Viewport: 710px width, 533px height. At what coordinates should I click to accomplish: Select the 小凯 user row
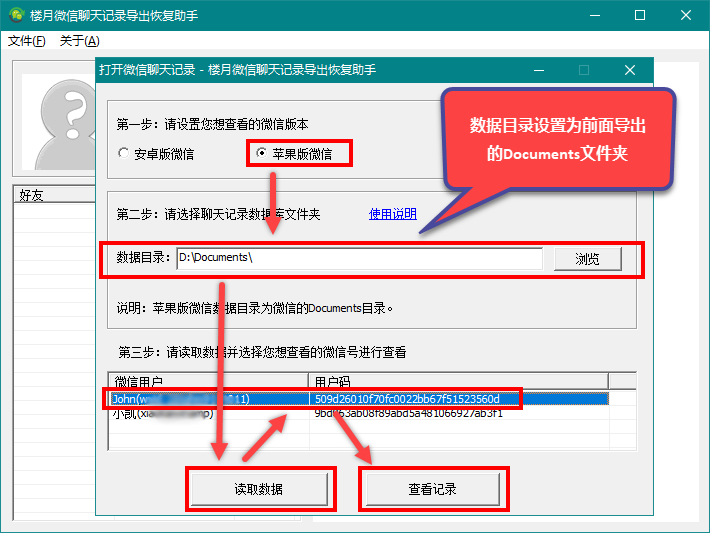(x=208, y=413)
